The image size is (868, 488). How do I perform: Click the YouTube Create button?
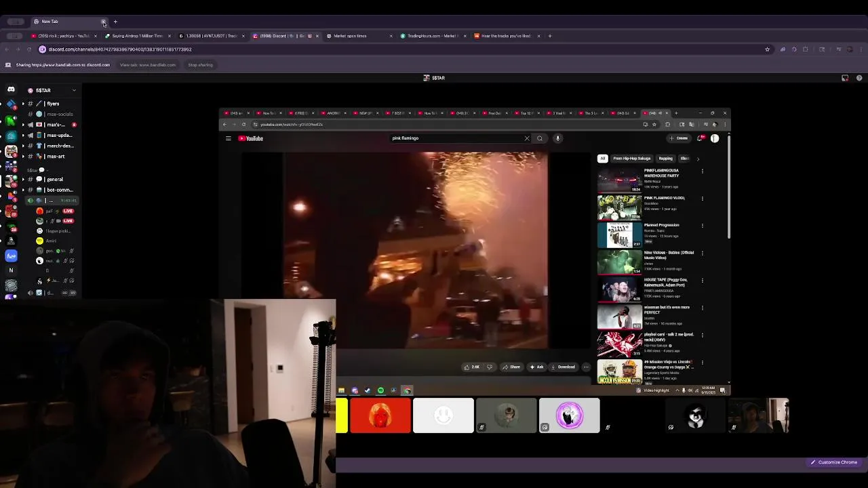pos(679,138)
